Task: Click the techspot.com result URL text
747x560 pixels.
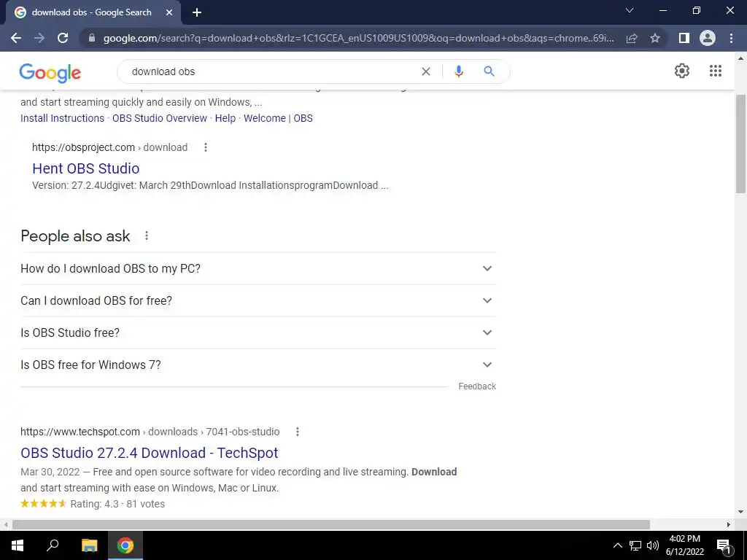Action: tap(150, 432)
